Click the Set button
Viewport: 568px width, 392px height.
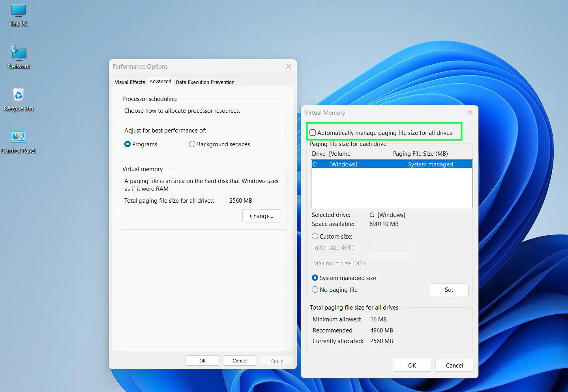click(449, 289)
